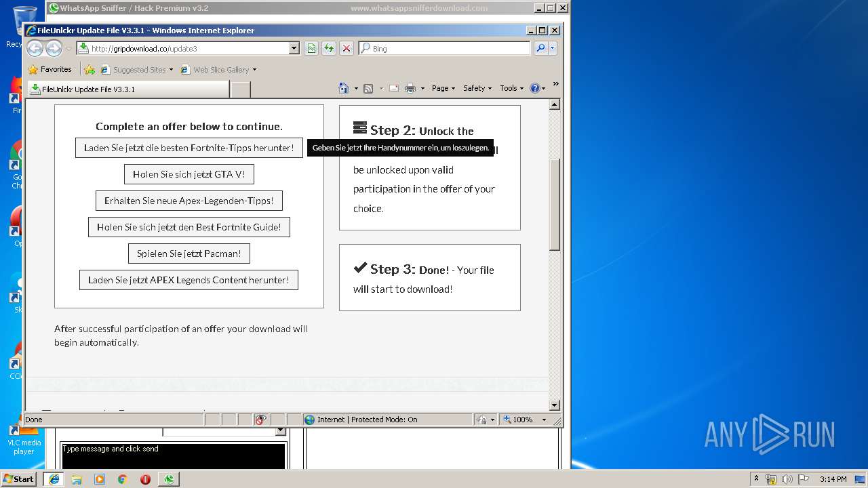The height and width of the screenshot is (488, 868).
Task: Expand the Home button dropdown arrow
Action: [355, 88]
